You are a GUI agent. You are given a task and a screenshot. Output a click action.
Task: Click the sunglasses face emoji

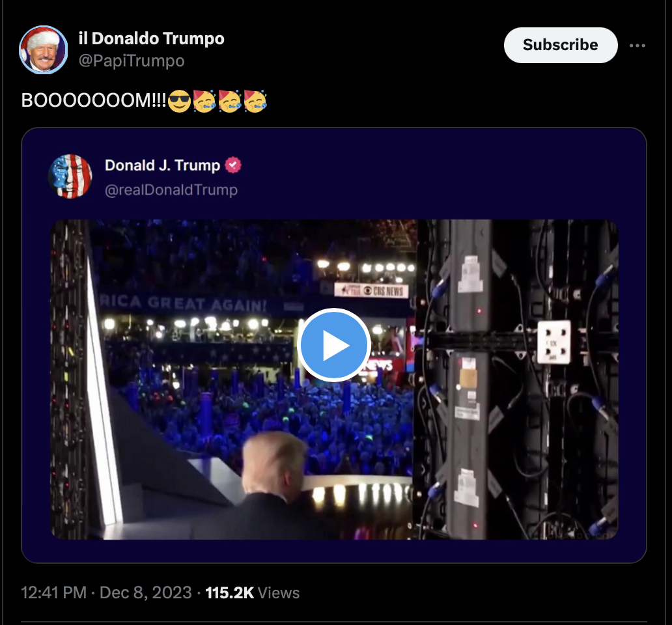[178, 101]
